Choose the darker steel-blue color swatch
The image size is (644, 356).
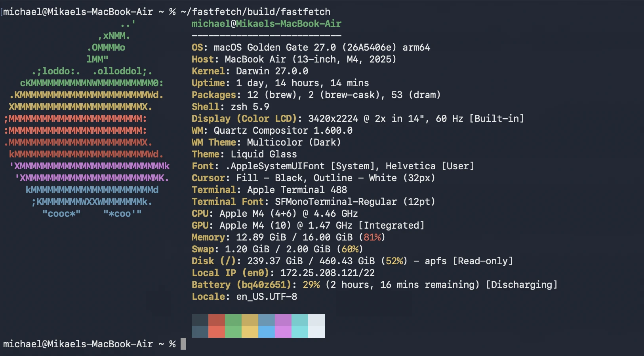(x=267, y=320)
